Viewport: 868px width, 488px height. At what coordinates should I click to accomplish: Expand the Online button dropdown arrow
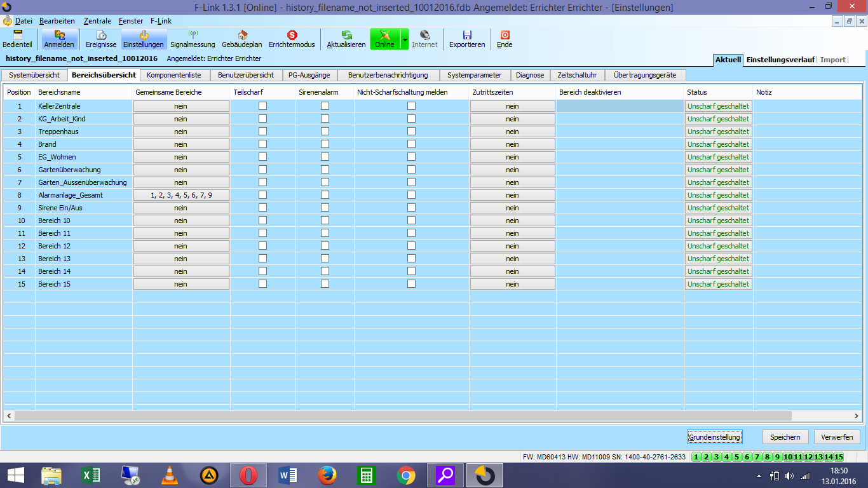tap(405, 39)
